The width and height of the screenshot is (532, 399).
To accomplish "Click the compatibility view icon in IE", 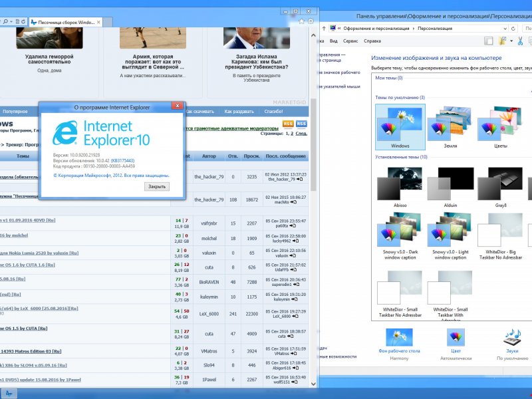I will coord(17,22).
